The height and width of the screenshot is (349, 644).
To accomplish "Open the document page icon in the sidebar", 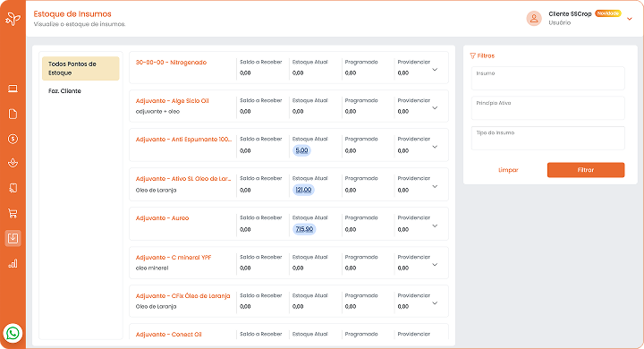I will [x=13, y=114].
